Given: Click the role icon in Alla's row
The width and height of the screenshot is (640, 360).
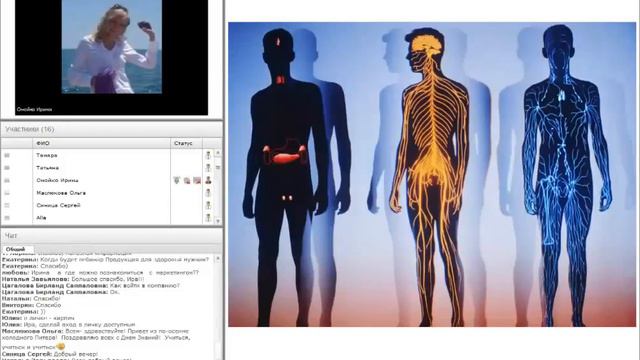Looking at the screenshot, I should (x=208, y=218).
